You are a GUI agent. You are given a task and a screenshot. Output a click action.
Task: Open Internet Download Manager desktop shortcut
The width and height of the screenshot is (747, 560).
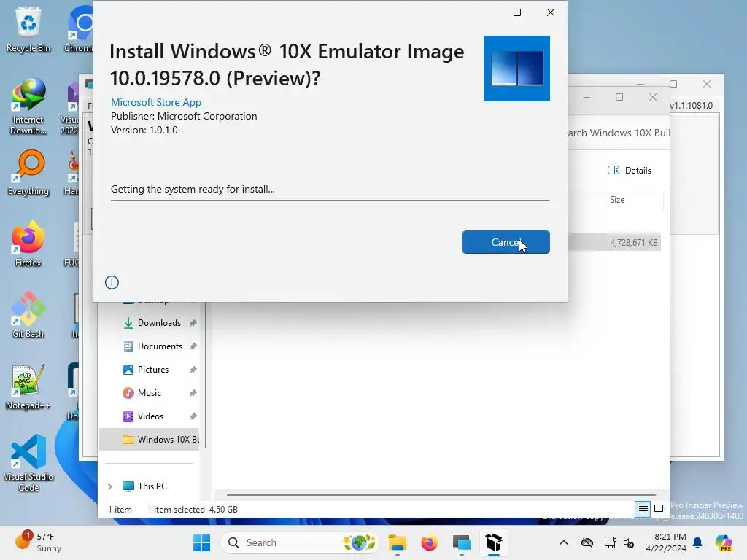click(x=28, y=106)
